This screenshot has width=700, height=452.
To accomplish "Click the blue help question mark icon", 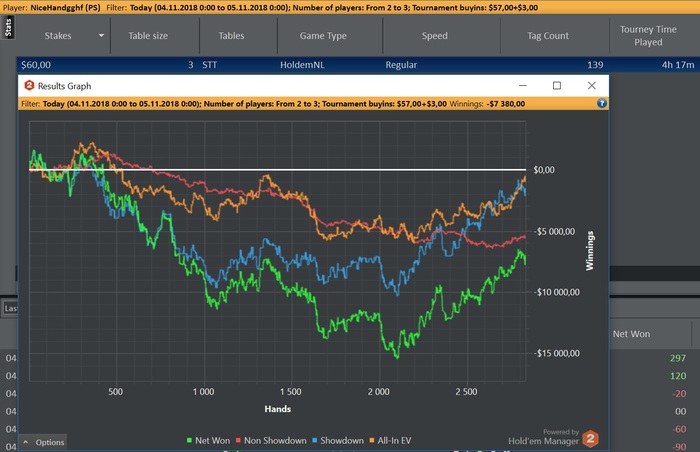I will pyautogui.click(x=602, y=104).
